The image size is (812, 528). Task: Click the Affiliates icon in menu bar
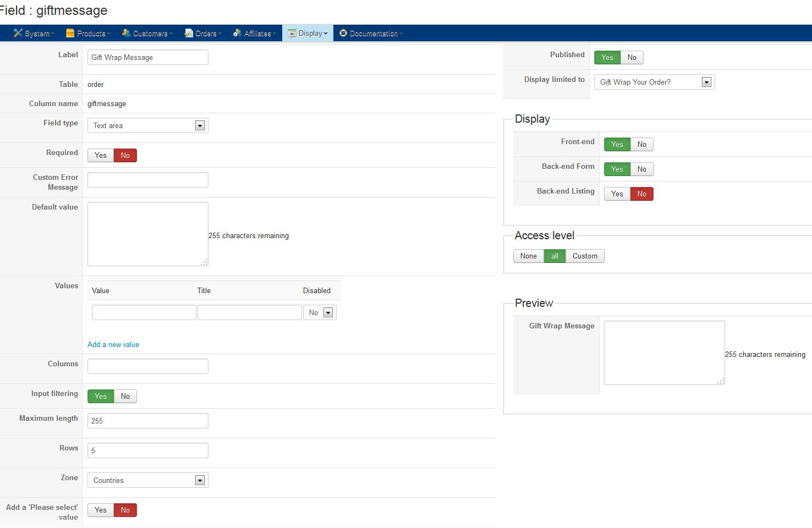click(237, 34)
